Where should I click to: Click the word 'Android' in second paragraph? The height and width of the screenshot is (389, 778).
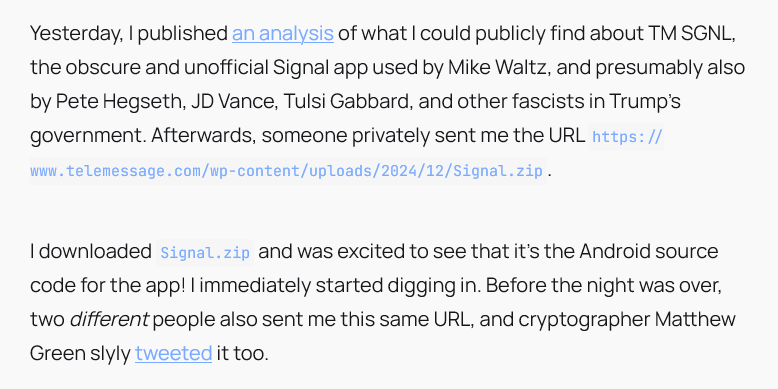pos(614,252)
